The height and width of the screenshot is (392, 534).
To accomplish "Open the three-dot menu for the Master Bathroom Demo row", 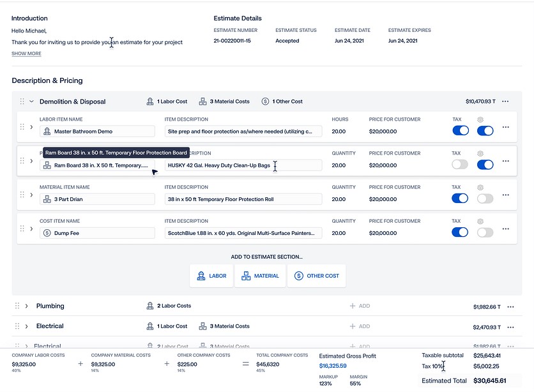I will 506,127.
